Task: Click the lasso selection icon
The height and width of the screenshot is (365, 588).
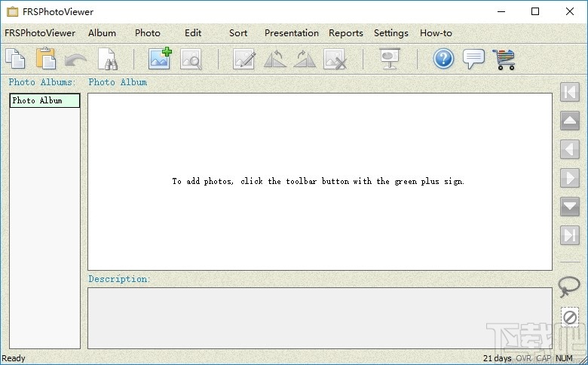Action: 569,287
